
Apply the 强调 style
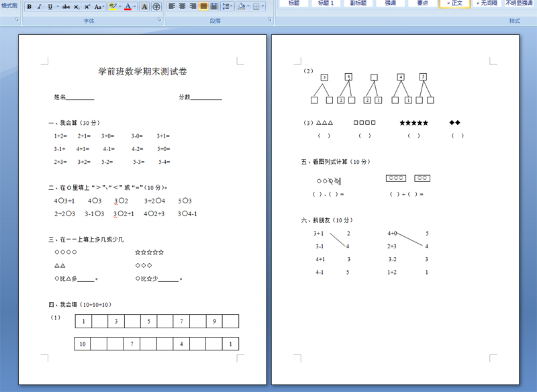coord(391,3)
